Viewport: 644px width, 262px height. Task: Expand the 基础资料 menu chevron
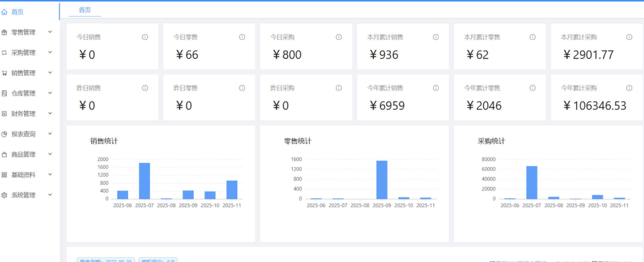(x=50, y=174)
